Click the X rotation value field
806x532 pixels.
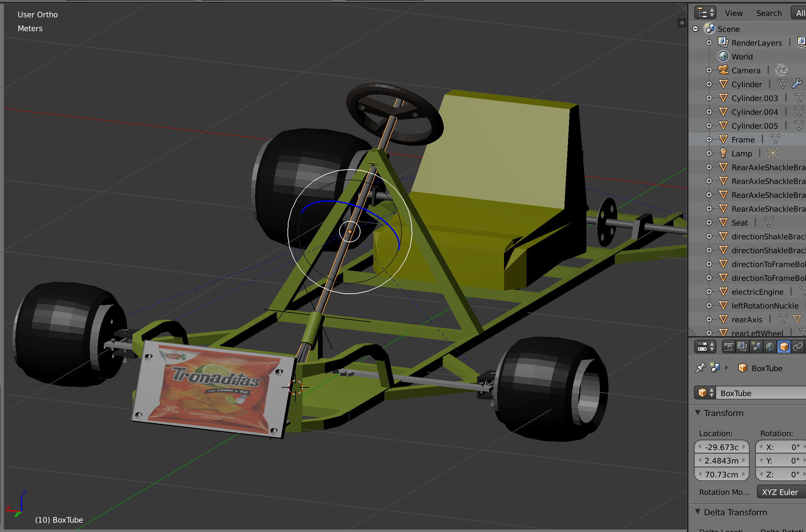[782, 447]
